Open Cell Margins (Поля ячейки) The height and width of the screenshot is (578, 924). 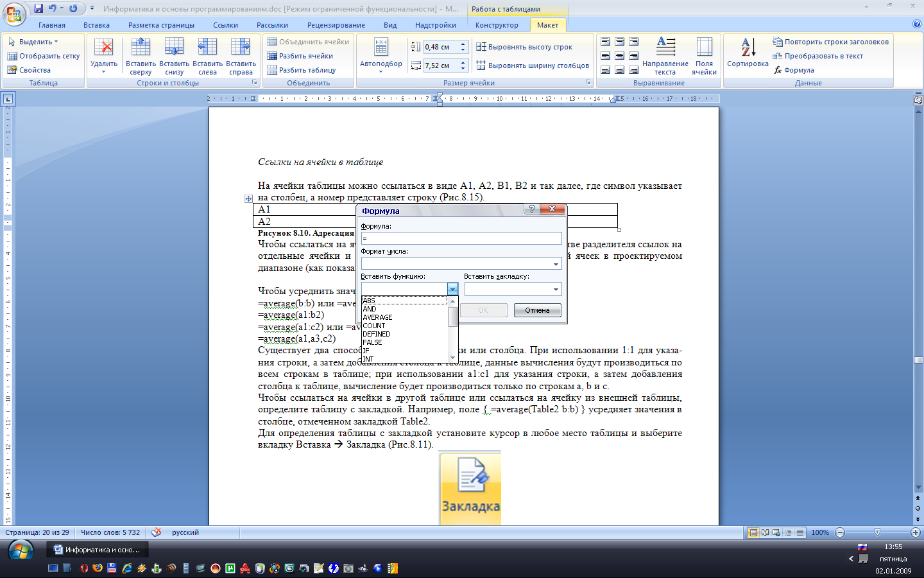click(704, 56)
